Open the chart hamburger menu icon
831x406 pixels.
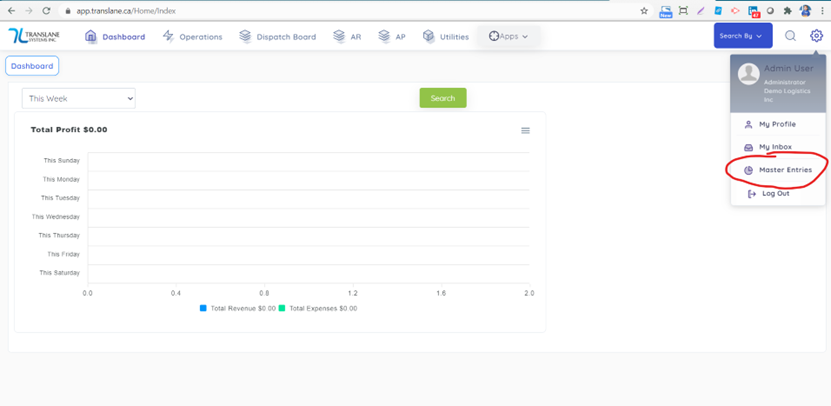pyautogui.click(x=525, y=131)
